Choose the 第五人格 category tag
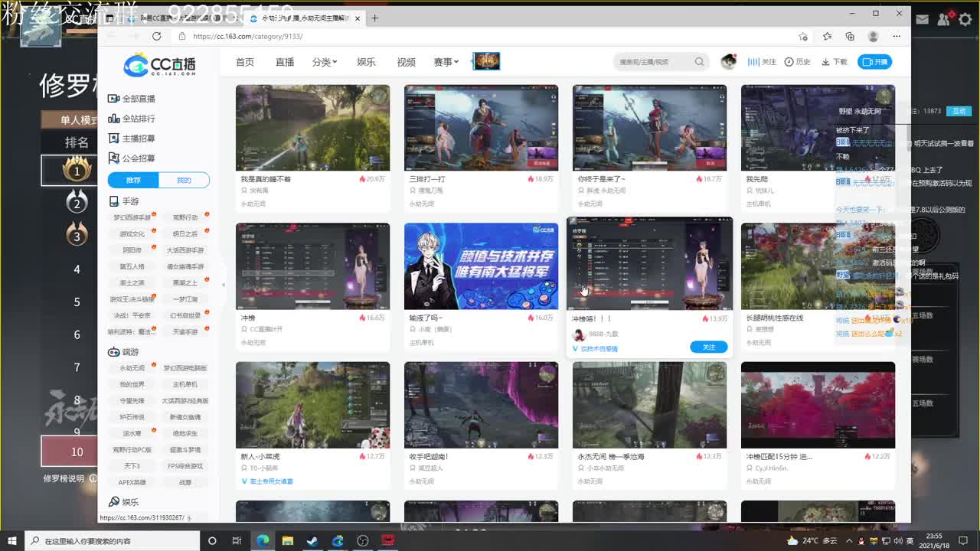This screenshot has width=980, height=551. [x=132, y=267]
